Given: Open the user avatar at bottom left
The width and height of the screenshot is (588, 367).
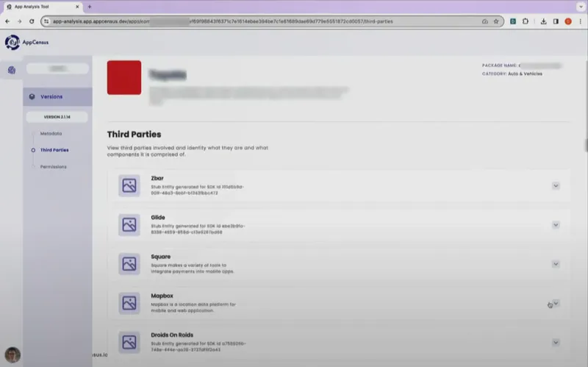Looking at the screenshot, I should [x=12, y=354].
